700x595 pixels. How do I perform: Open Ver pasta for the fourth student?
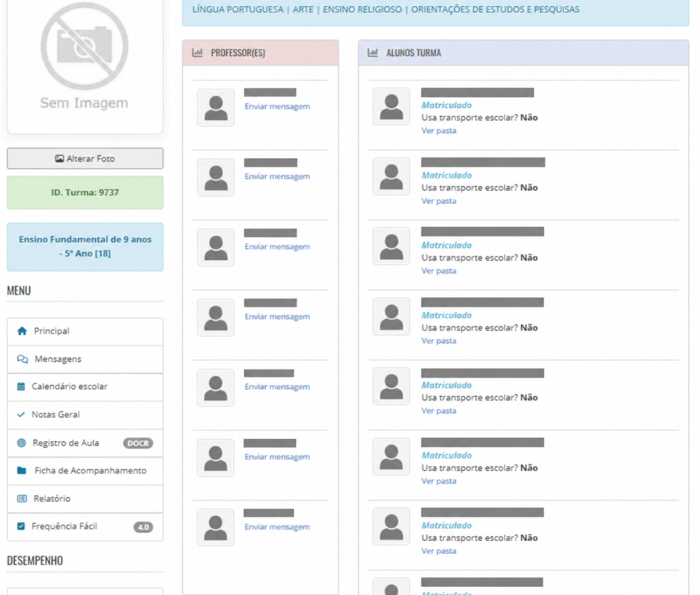(x=439, y=341)
